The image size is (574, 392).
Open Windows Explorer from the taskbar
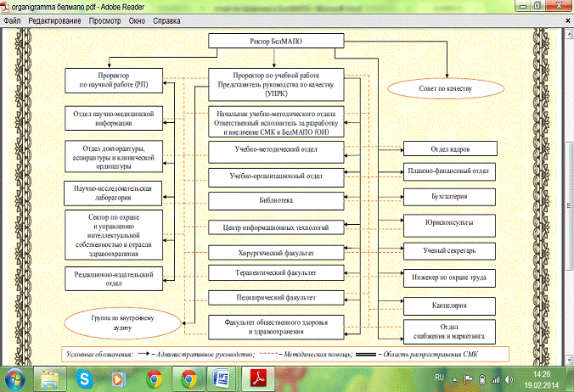pyautogui.click(x=52, y=378)
